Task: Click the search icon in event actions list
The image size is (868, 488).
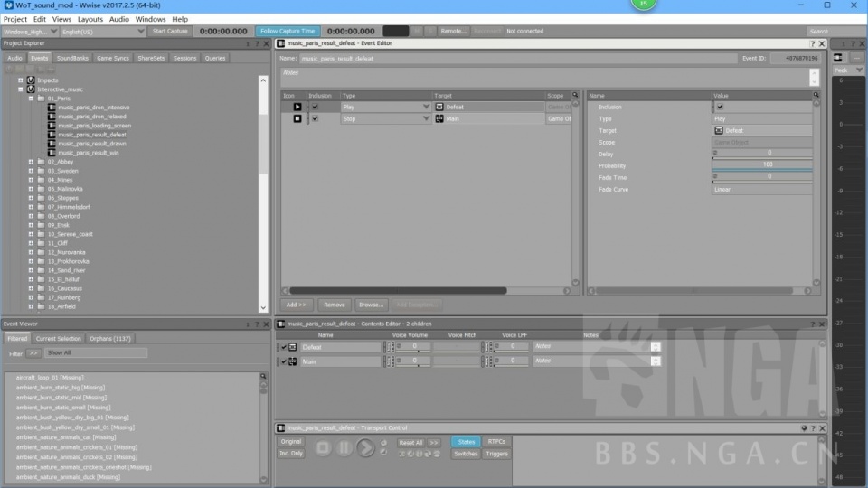Action: [x=575, y=95]
